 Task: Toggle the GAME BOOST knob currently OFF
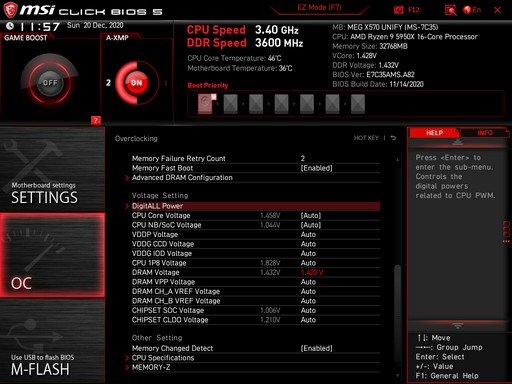point(50,82)
